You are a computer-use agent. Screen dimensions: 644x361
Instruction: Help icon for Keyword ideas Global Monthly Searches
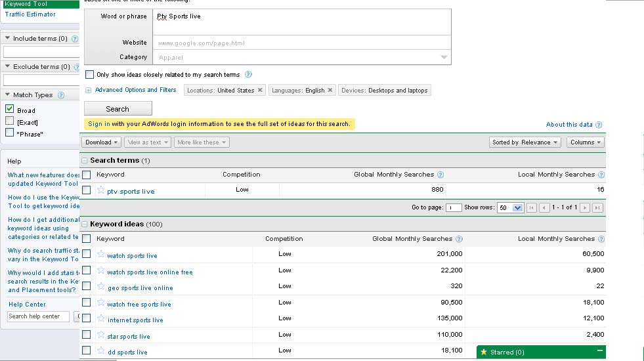tap(459, 239)
